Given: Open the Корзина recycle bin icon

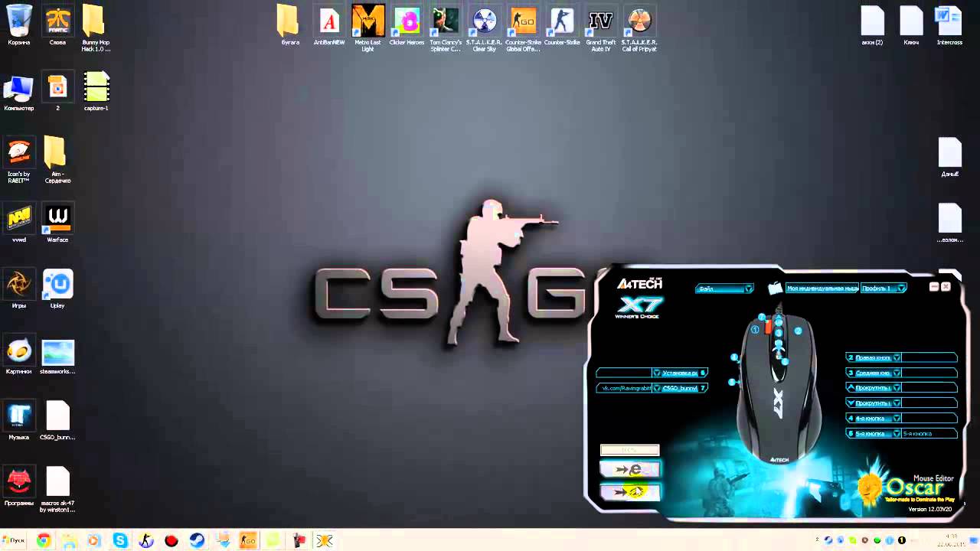Looking at the screenshot, I should pyautogui.click(x=18, y=25).
